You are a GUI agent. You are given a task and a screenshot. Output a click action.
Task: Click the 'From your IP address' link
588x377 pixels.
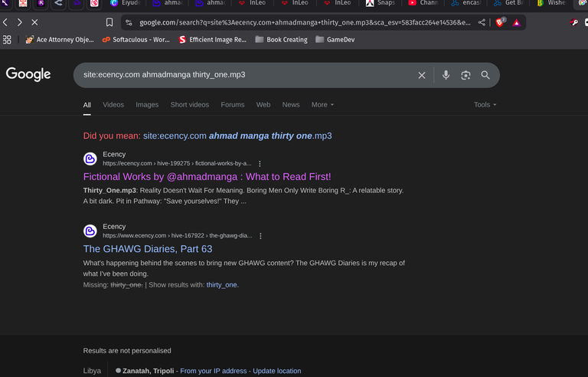(x=214, y=371)
